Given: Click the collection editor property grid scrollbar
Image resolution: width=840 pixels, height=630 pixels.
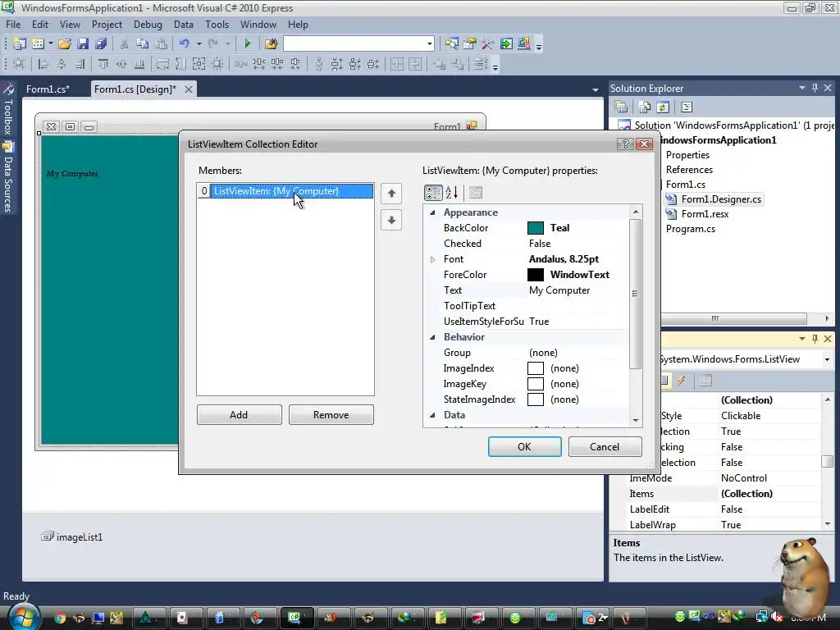Looking at the screenshot, I should point(636,293).
